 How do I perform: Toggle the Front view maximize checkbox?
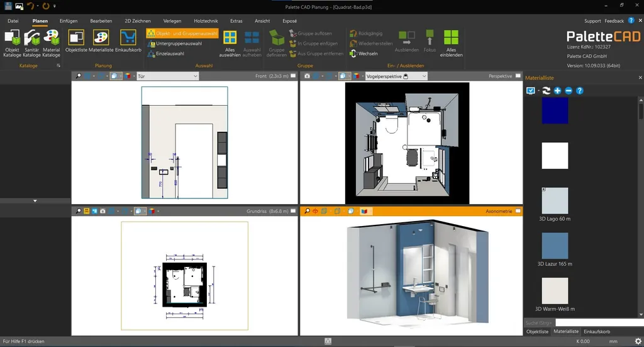click(293, 76)
